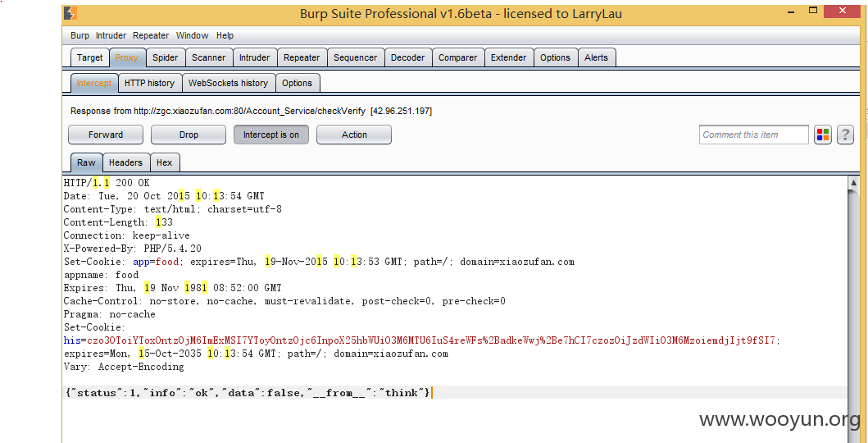Click the Date header line
Viewport: 868px width, 443px height.
(164, 196)
